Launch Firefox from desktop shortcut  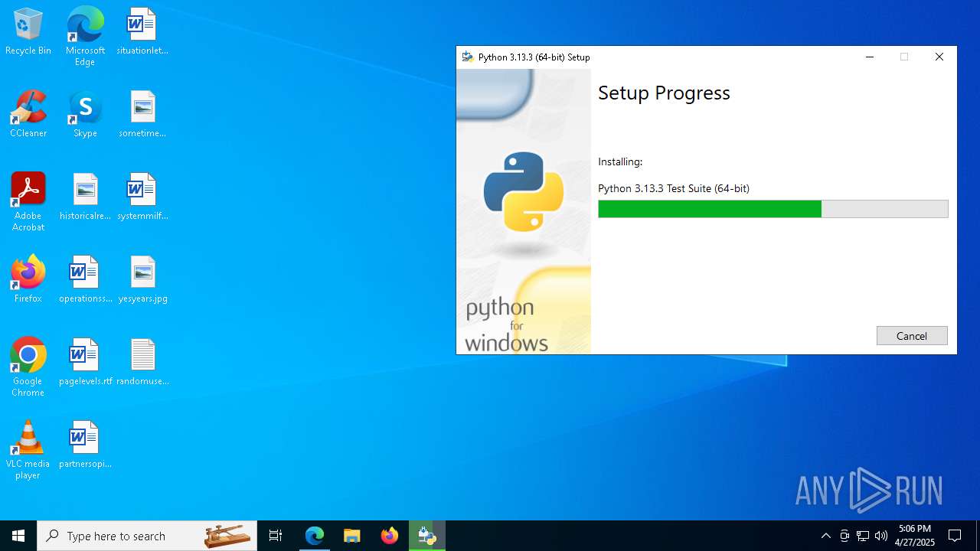28,280
